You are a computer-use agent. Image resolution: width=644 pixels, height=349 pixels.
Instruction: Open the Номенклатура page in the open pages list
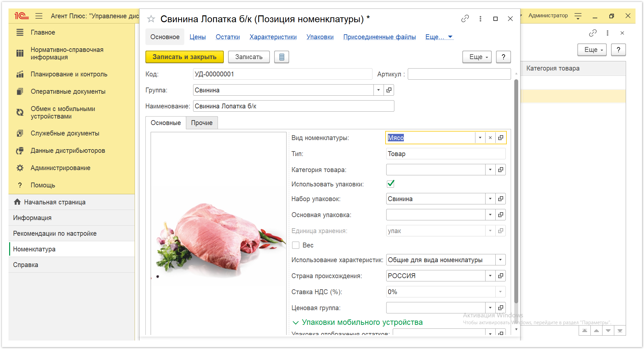point(72,249)
